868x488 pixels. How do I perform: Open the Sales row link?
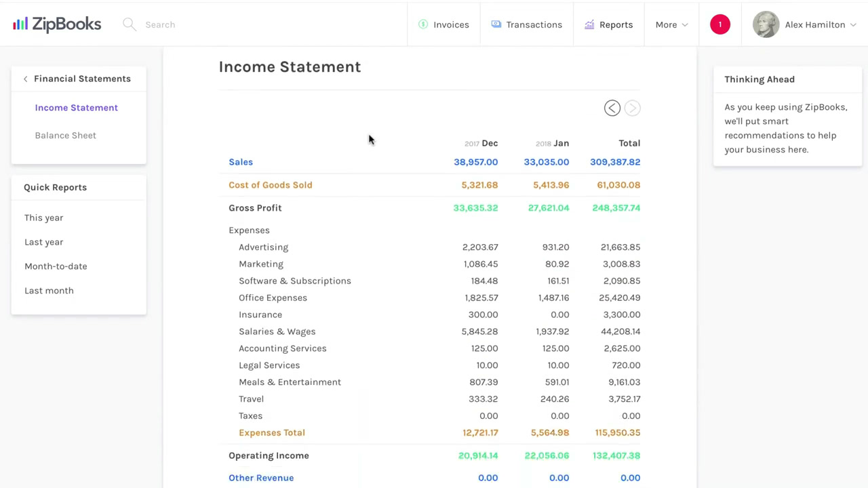point(241,162)
